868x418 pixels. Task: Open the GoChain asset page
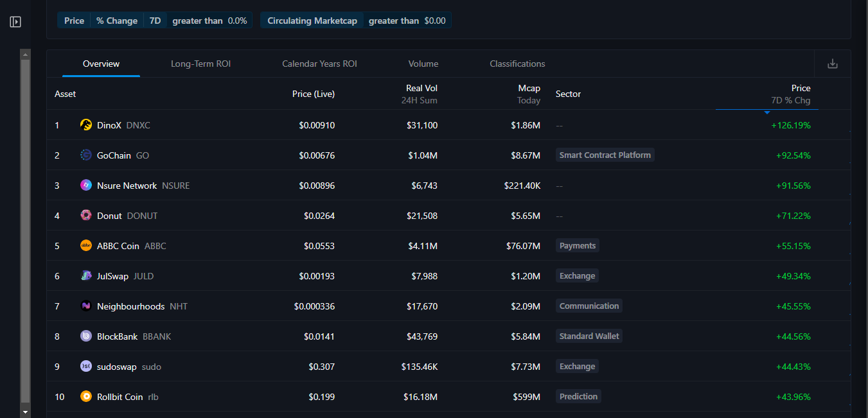pos(114,155)
